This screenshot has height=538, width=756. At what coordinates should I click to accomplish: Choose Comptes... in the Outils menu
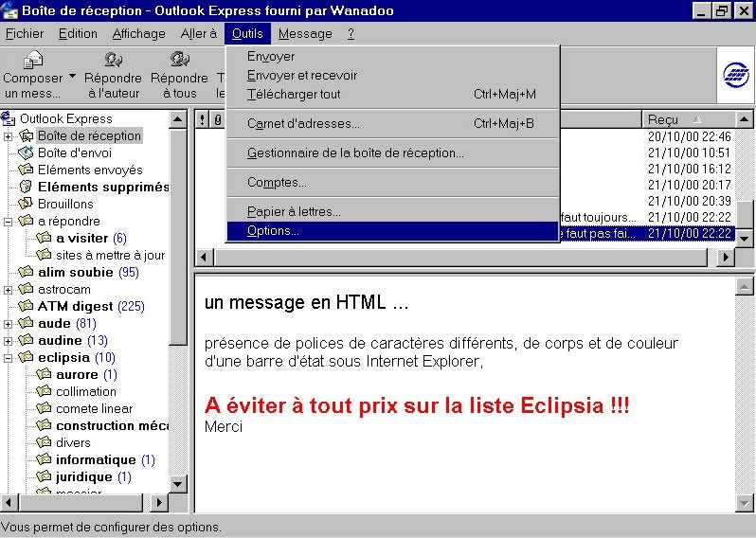392,182
